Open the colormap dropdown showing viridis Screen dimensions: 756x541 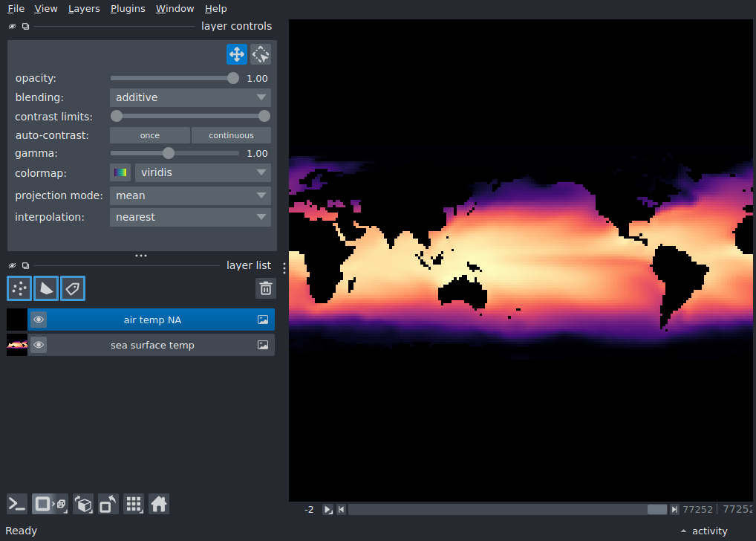(203, 172)
